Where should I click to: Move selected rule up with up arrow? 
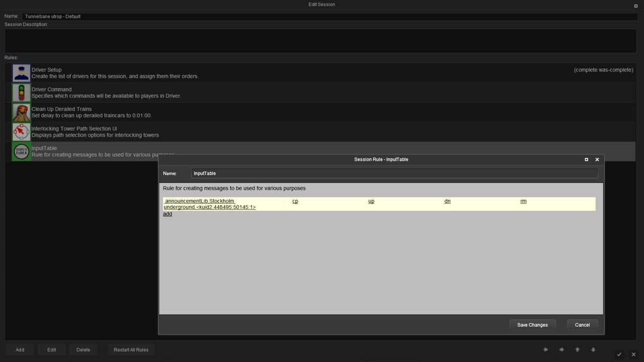point(578,349)
